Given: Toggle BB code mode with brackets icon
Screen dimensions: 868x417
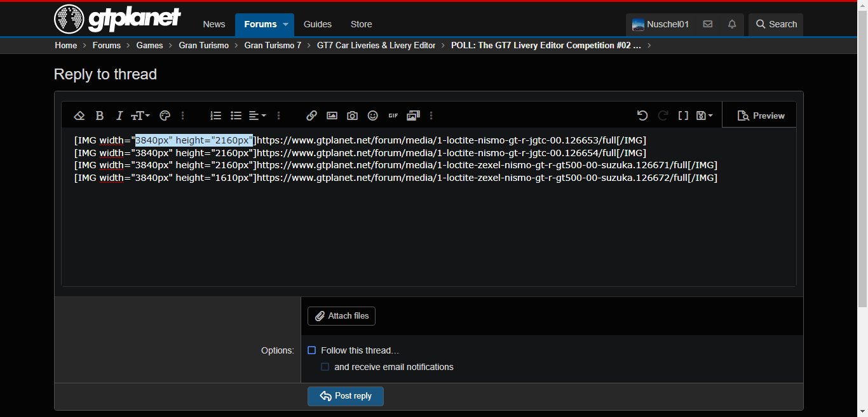Looking at the screenshot, I should pos(683,116).
